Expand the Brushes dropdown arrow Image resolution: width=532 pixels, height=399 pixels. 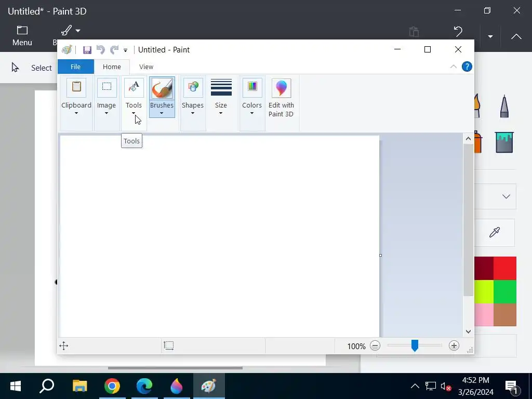pyautogui.click(x=162, y=113)
